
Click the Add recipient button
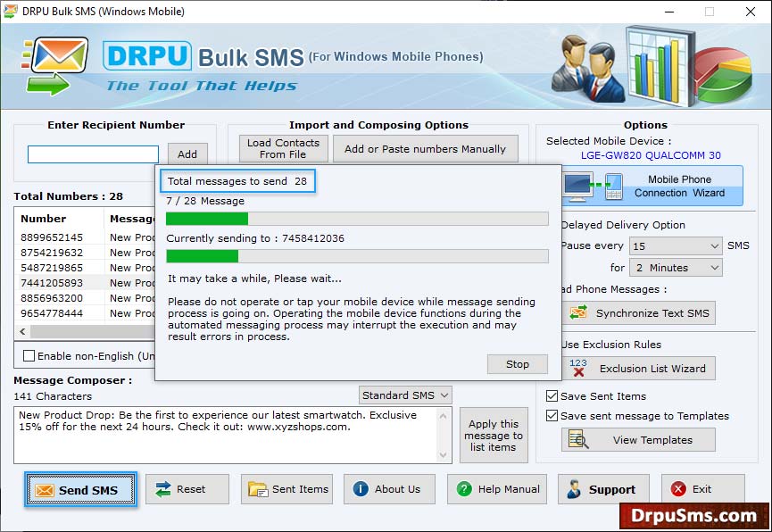[x=187, y=154]
